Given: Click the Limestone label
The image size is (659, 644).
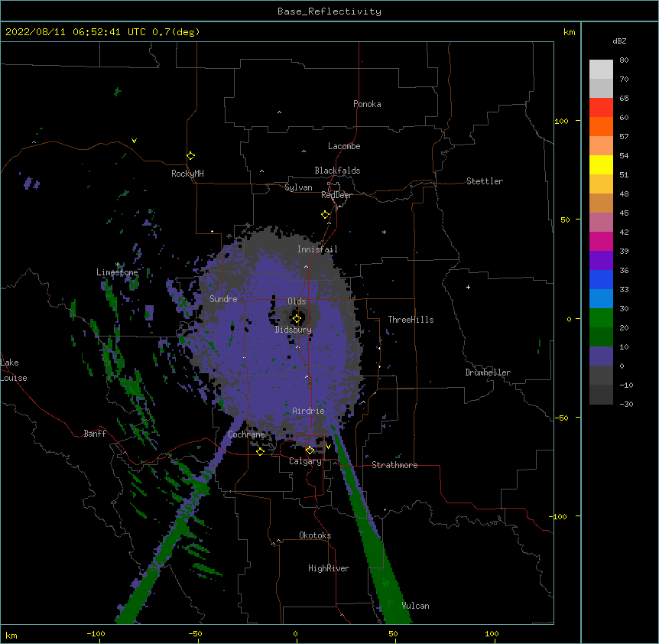Looking at the screenshot, I should [117, 272].
